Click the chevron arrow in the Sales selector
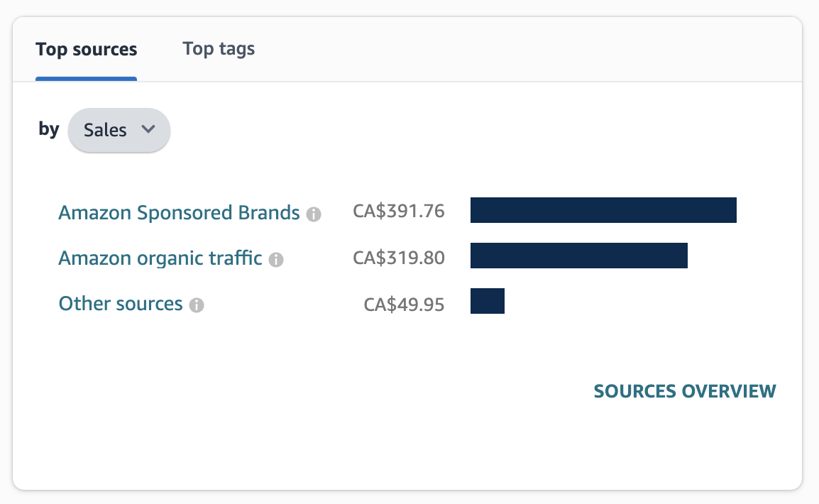The width and height of the screenshot is (819, 504). click(148, 129)
